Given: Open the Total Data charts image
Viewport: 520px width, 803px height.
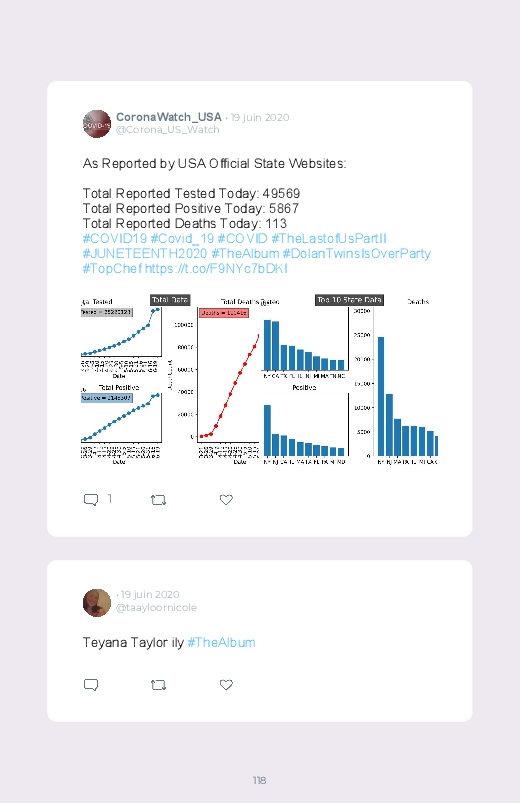Looking at the screenshot, I should [170, 379].
